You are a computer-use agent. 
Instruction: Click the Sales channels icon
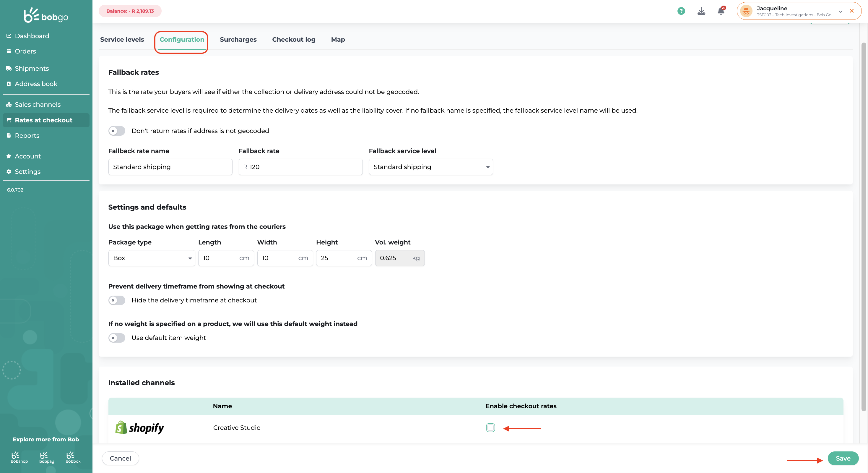click(x=9, y=105)
